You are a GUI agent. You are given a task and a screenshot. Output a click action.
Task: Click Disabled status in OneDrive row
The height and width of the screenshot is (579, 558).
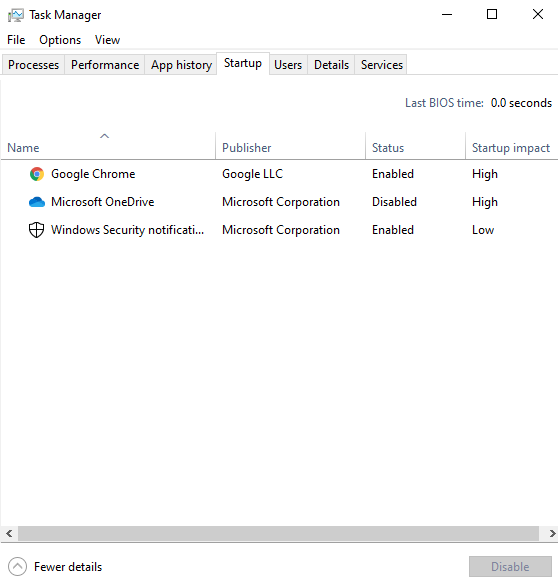(394, 202)
